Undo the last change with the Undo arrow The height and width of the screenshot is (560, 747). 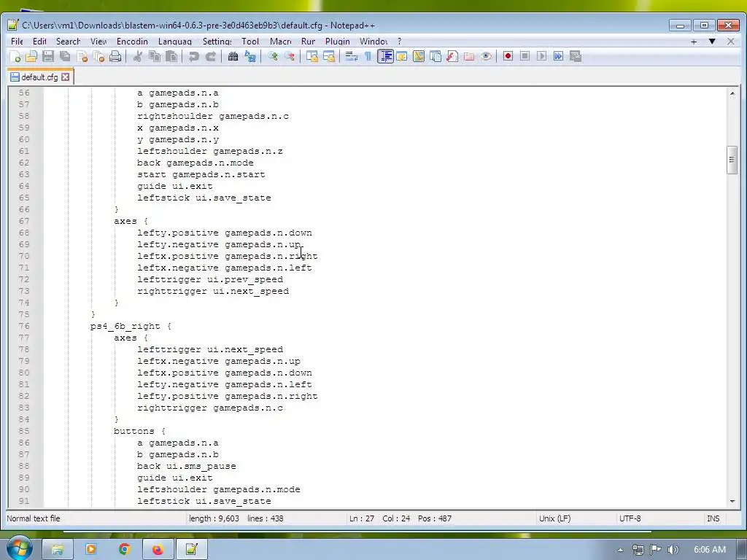click(x=193, y=57)
